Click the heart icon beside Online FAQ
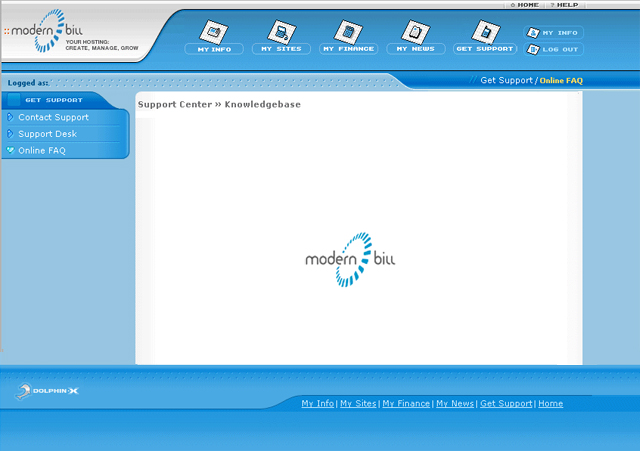This screenshot has width=640, height=451. [11, 150]
